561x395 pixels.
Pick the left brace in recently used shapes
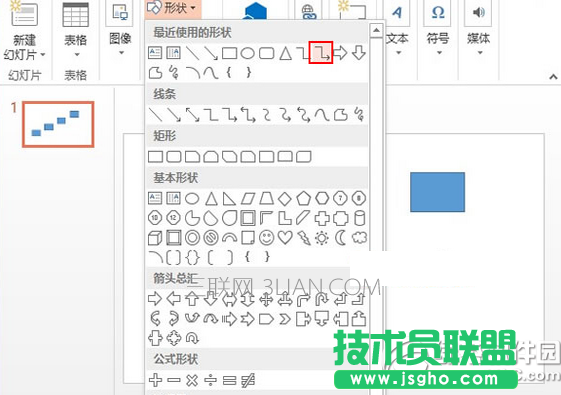pyautogui.click(x=229, y=73)
